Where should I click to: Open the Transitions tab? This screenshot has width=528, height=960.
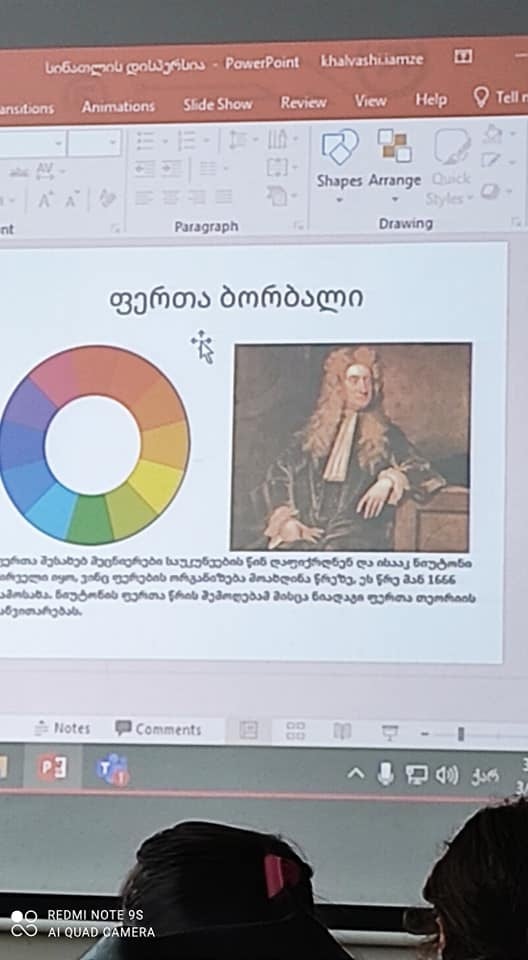[x=27, y=109]
